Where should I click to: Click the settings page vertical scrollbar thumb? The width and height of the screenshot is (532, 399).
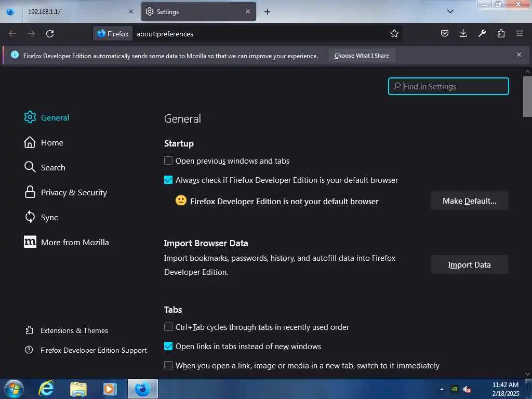tap(527, 97)
